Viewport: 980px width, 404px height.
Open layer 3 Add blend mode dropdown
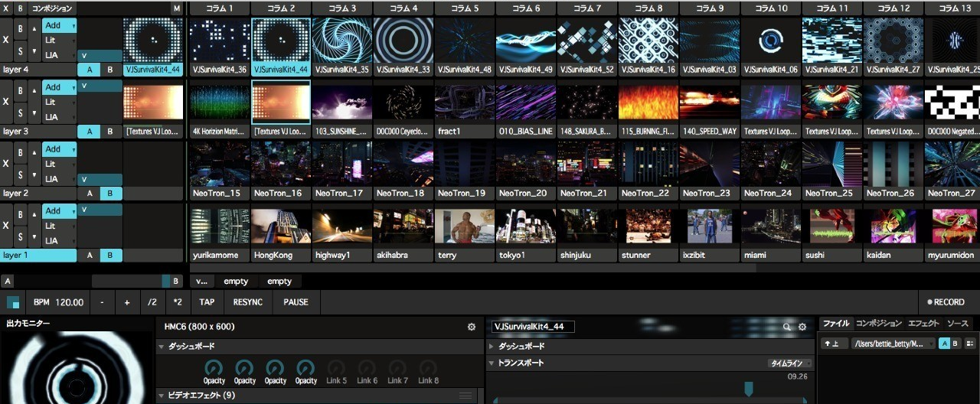(60, 87)
